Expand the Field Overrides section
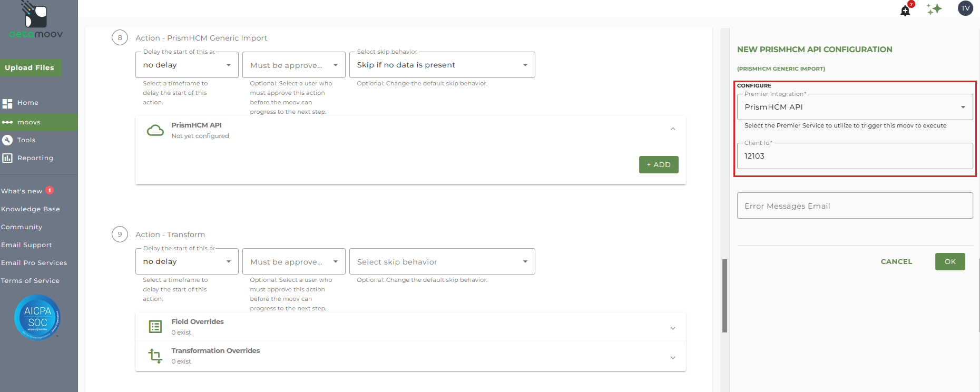The width and height of the screenshot is (980, 392). (x=673, y=328)
